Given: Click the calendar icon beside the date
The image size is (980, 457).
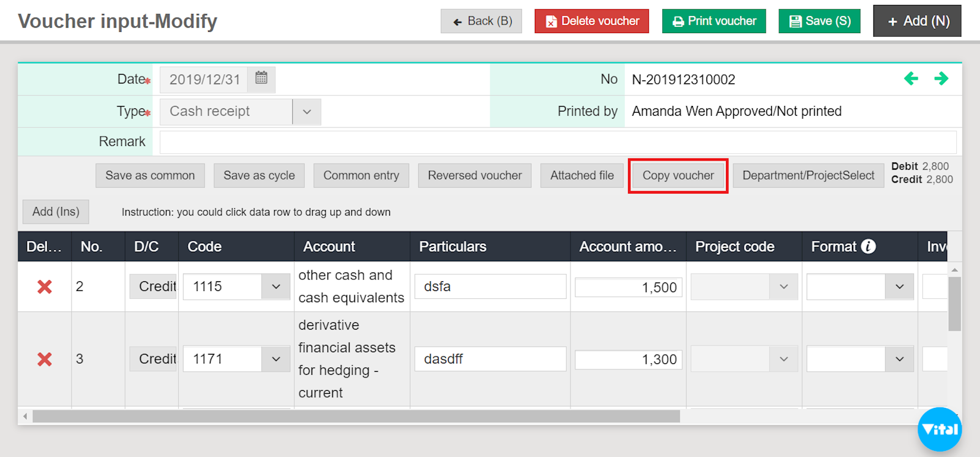Looking at the screenshot, I should tap(261, 78).
